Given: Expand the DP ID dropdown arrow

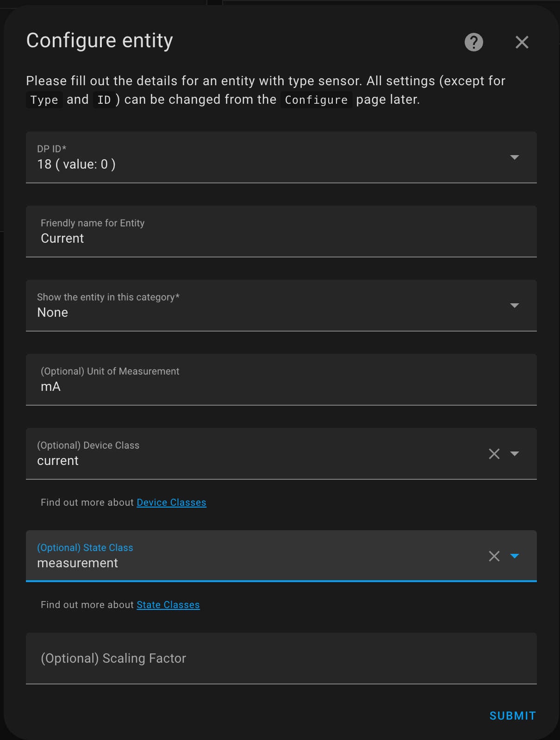Looking at the screenshot, I should (x=514, y=157).
